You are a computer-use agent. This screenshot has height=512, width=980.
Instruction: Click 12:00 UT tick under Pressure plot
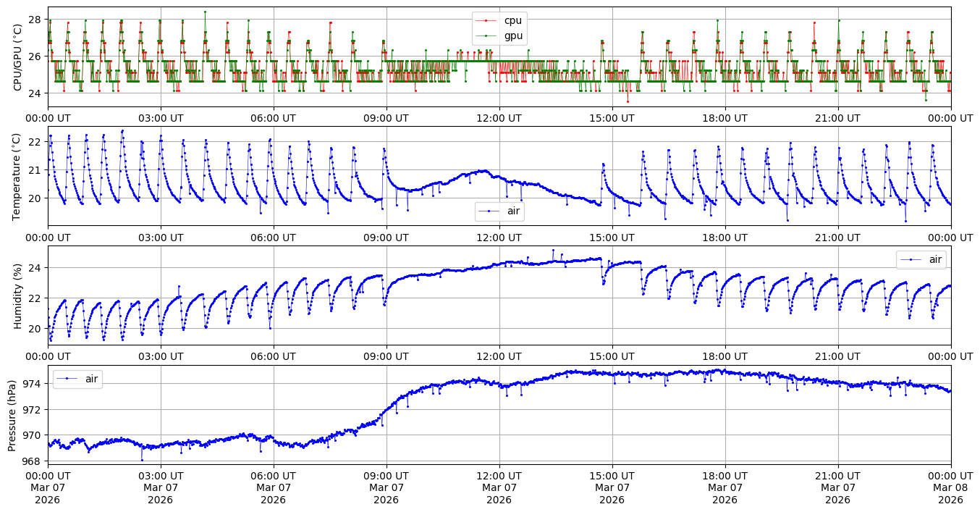tap(499, 475)
